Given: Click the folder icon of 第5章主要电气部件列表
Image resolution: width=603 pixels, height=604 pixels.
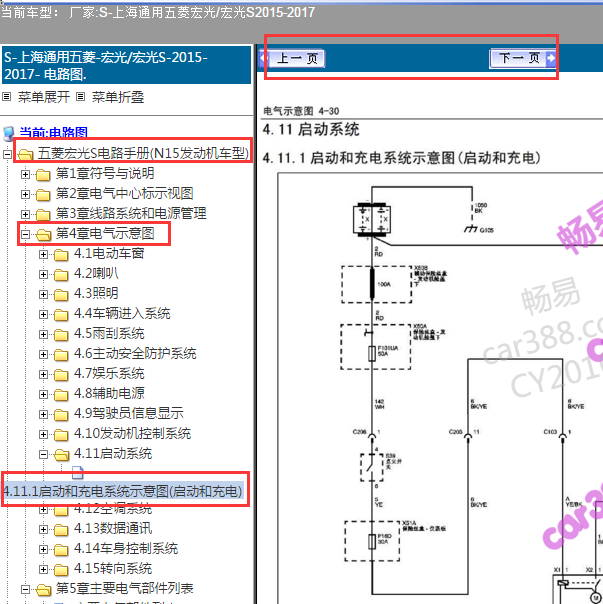Looking at the screenshot, I should (x=44, y=590).
